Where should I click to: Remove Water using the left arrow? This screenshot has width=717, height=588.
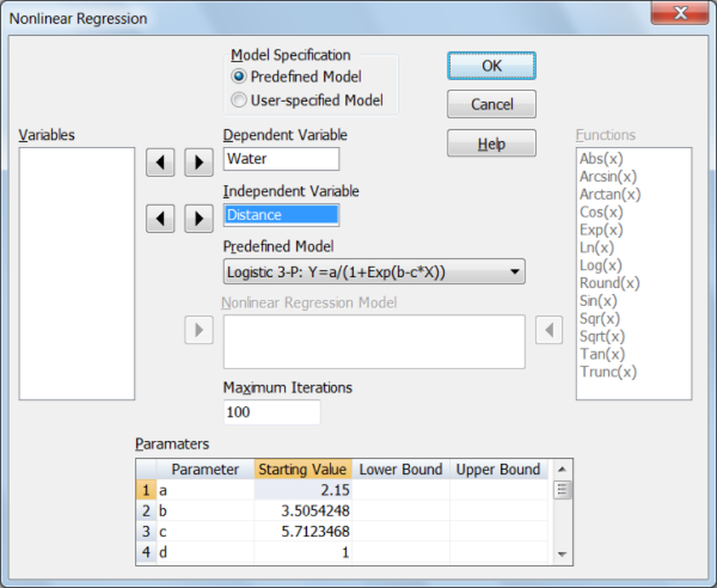[x=159, y=162]
